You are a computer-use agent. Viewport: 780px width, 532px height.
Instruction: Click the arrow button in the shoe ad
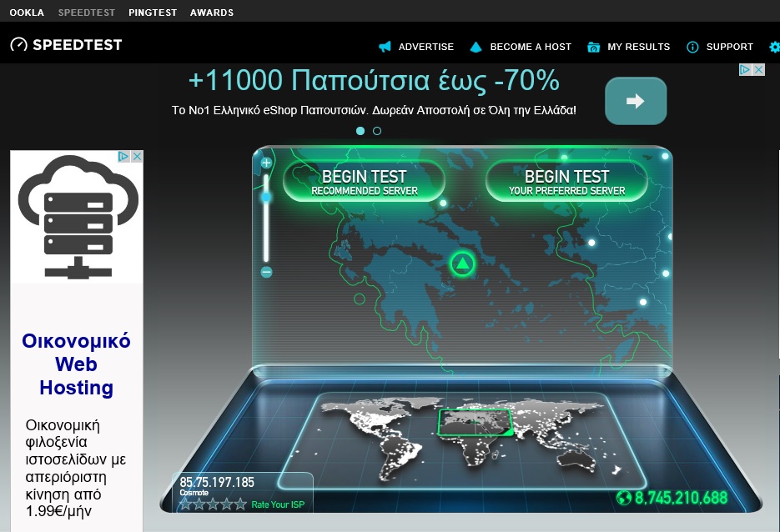click(635, 100)
